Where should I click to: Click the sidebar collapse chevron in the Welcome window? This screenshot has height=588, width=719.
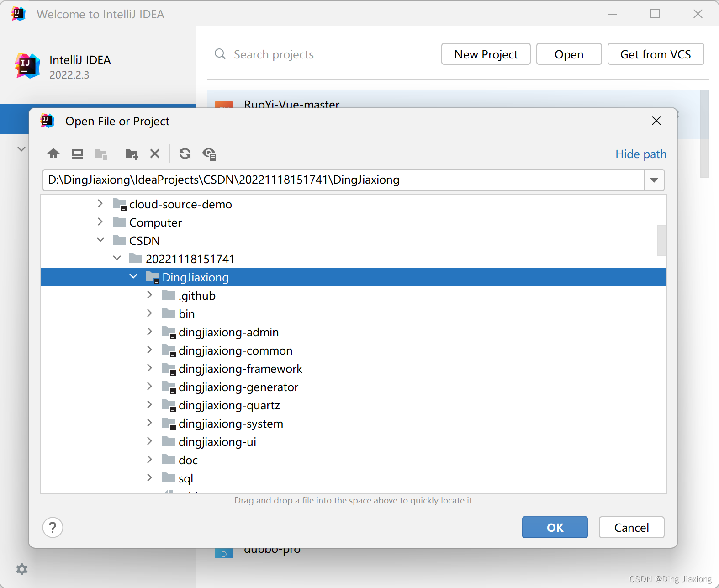coord(21,149)
